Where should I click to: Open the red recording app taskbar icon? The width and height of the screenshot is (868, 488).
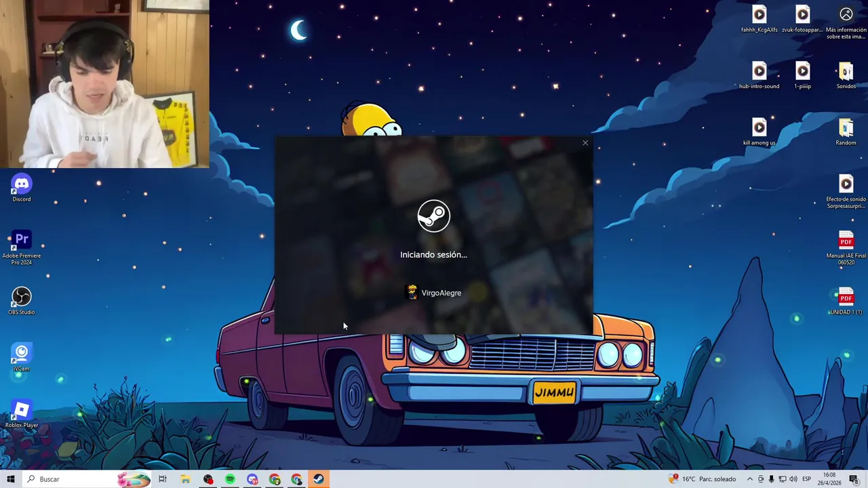(208, 479)
